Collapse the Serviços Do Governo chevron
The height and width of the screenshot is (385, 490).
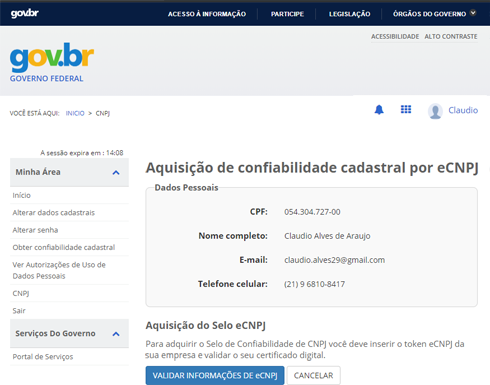click(x=116, y=334)
